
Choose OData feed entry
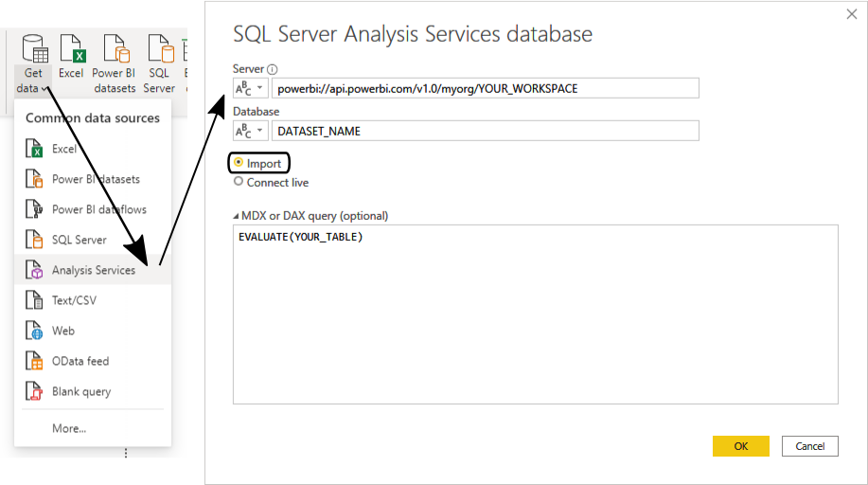point(93,361)
